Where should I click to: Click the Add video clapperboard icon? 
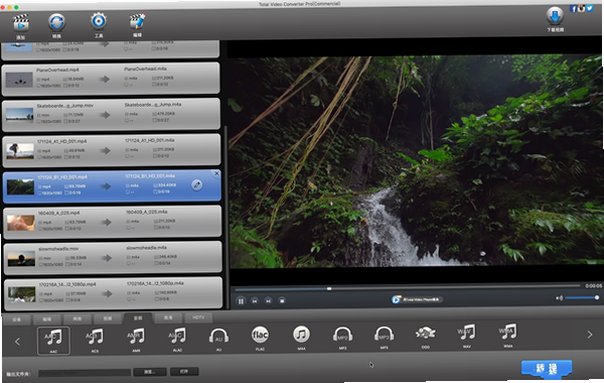21,23
